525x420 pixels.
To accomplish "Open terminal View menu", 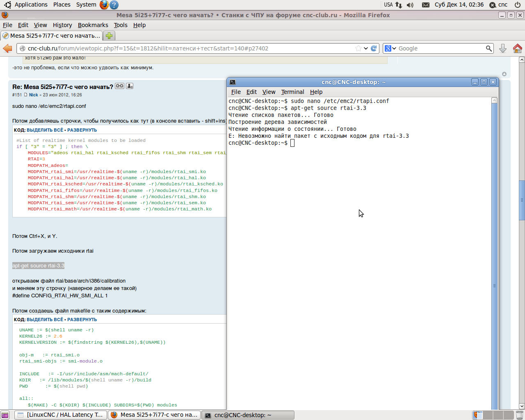I will (269, 92).
